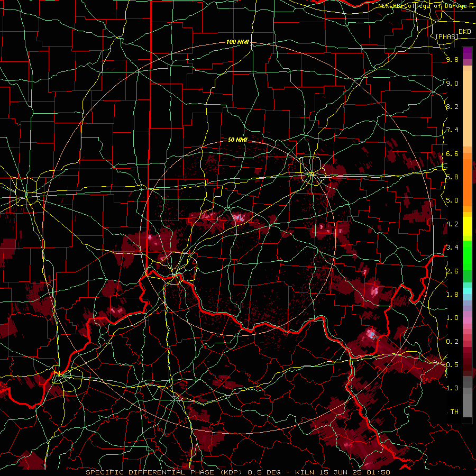The height and width of the screenshot is (476, 476).
Task: Click the 0.2 value on the color scale
Action: click(x=452, y=342)
